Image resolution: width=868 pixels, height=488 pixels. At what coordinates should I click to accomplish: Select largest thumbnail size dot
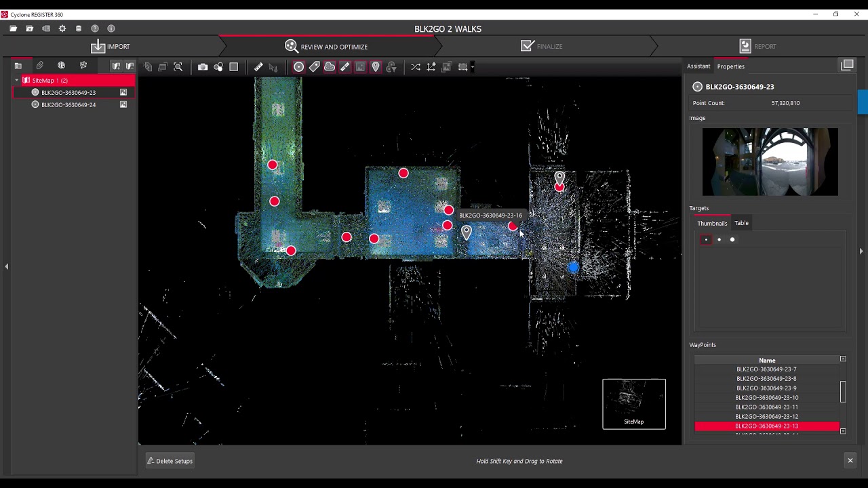coord(732,239)
